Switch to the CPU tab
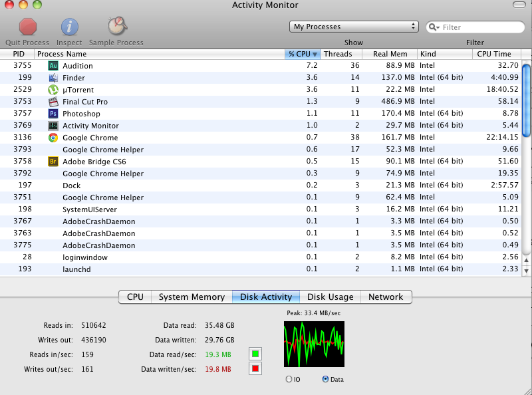532x395 pixels. tap(135, 297)
